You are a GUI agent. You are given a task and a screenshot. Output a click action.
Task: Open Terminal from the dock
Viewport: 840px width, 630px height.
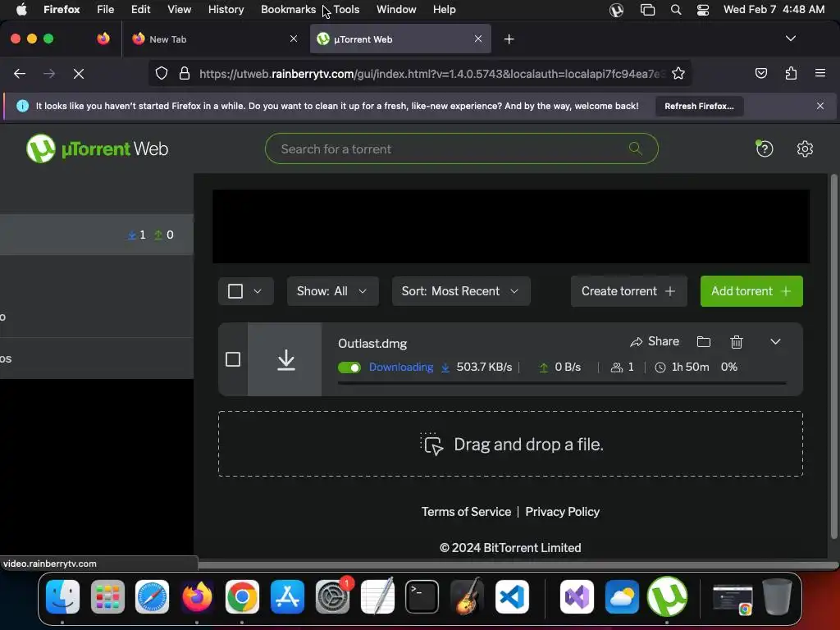422,596
